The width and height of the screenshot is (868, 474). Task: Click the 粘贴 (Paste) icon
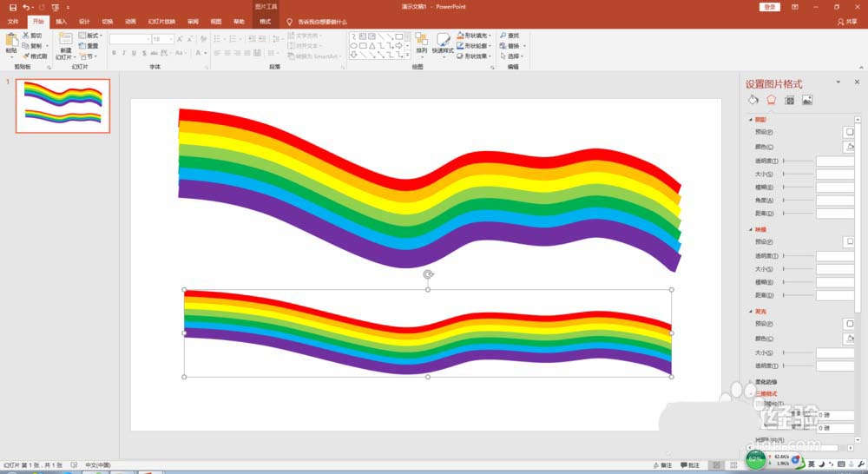[x=11, y=42]
